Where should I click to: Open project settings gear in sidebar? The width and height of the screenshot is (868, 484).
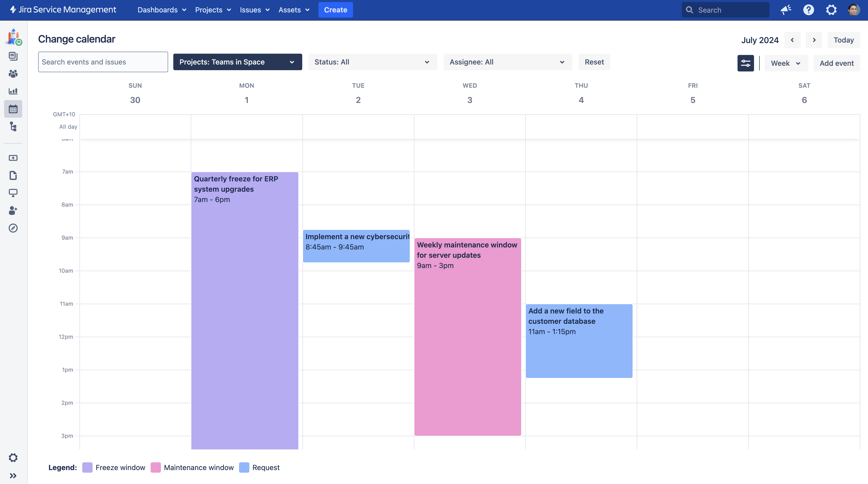coord(13,458)
